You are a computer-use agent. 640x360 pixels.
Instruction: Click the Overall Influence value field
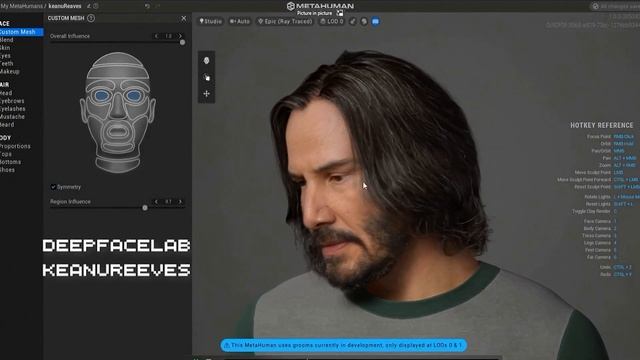point(169,36)
